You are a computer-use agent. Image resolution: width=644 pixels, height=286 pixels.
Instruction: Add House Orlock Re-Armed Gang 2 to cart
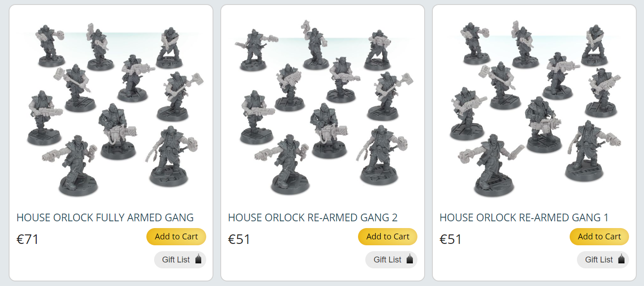click(x=387, y=237)
